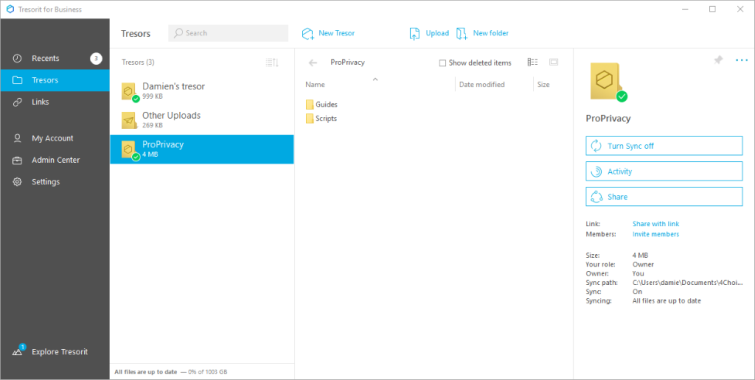This screenshot has height=380, width=755.
Task: Click the '0% of 1003 GB' storage text
Action: [x=207, y=372]
